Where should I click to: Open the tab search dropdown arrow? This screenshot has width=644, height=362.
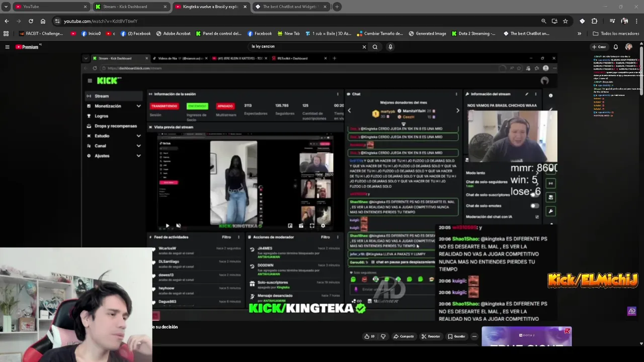point(6,7)
